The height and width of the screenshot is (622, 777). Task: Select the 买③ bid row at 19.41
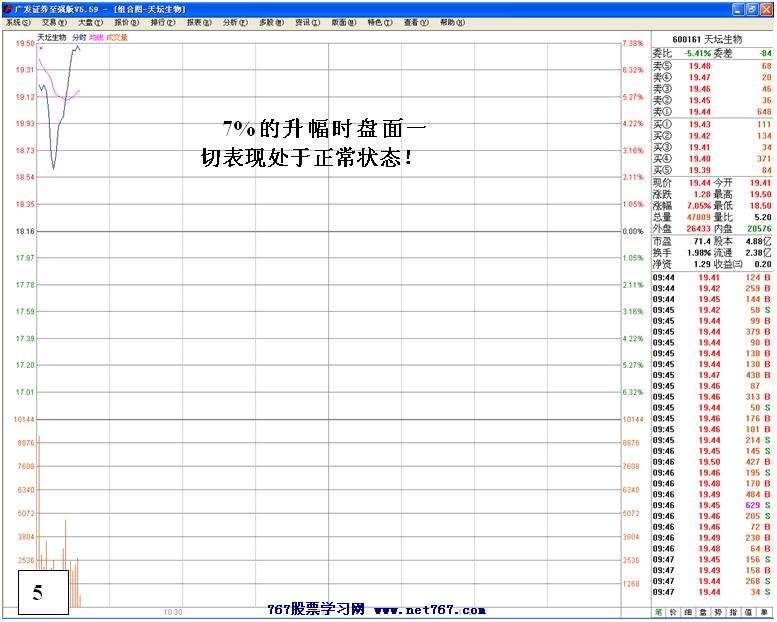(712, 147)
